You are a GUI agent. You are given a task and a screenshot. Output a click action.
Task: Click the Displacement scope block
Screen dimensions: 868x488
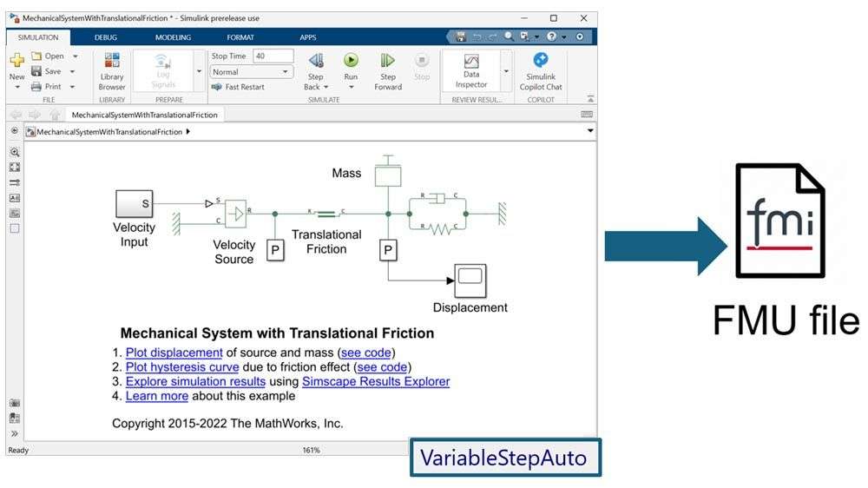tap(470, 280)
